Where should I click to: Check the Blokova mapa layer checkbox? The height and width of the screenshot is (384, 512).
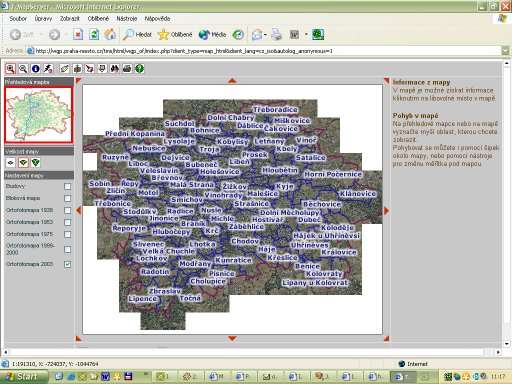coord(68,198)
